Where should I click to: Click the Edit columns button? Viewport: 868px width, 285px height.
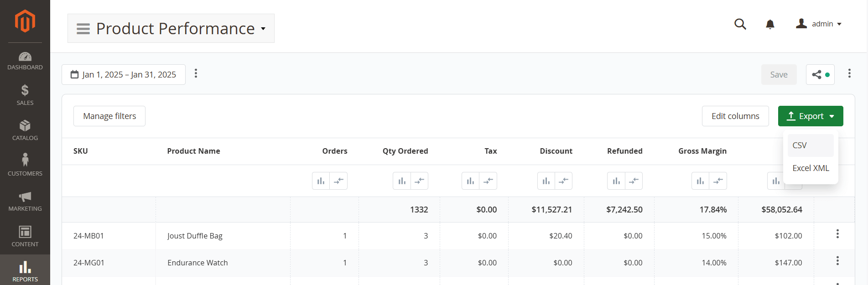pos(735,116)
